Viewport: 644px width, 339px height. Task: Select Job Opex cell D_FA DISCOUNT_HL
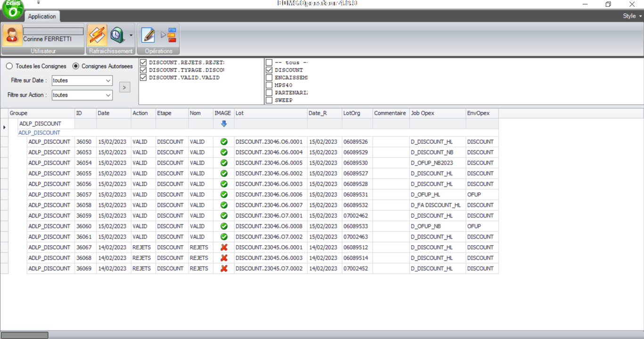438,205
